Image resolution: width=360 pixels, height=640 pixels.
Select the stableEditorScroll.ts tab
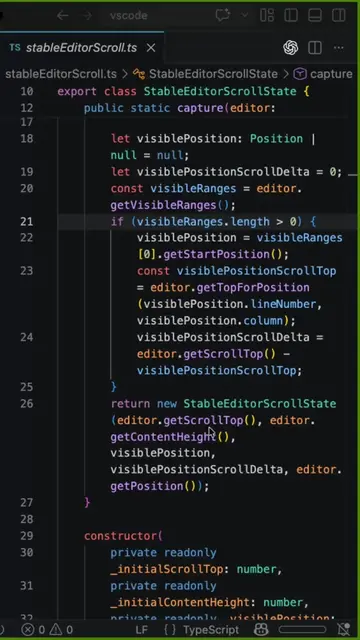pos(82,48)
